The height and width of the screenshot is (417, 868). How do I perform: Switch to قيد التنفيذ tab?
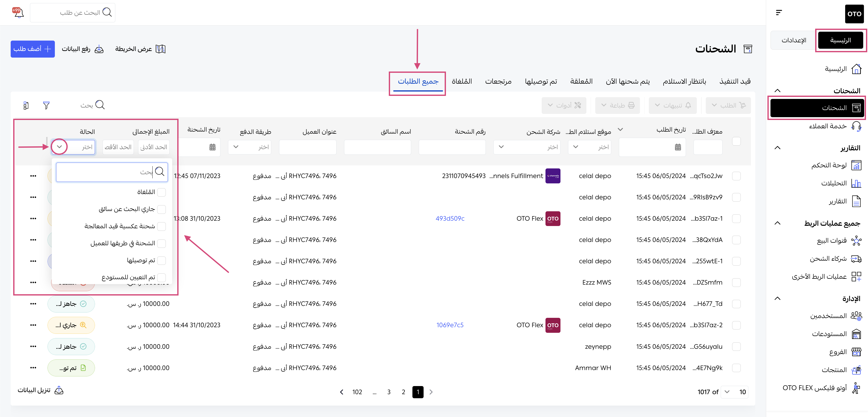click(735, 81)
